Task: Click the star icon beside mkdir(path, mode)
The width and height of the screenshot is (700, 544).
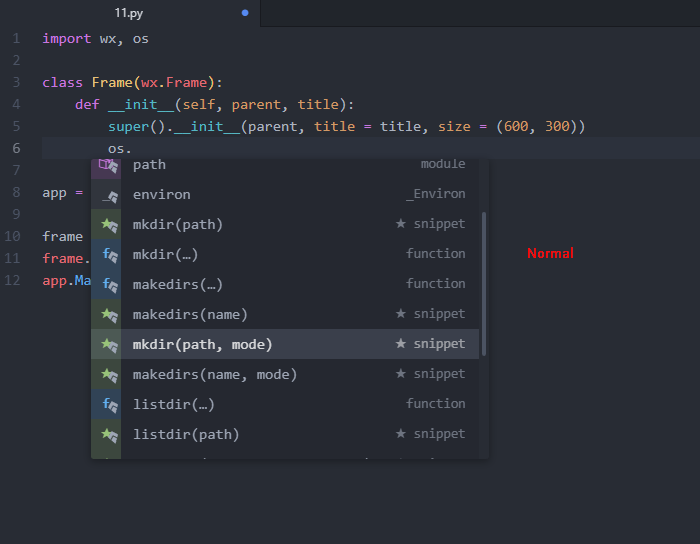Action: point(106,344)
